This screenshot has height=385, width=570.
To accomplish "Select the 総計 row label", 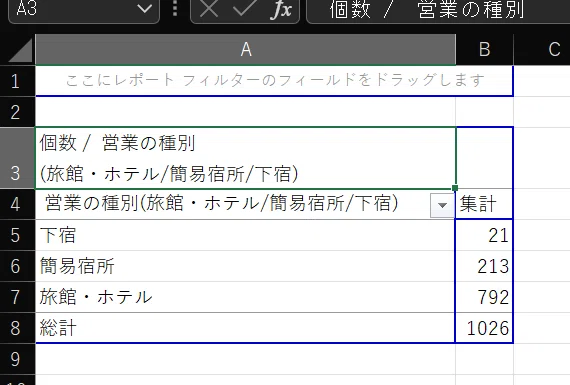I will point(245,328).
